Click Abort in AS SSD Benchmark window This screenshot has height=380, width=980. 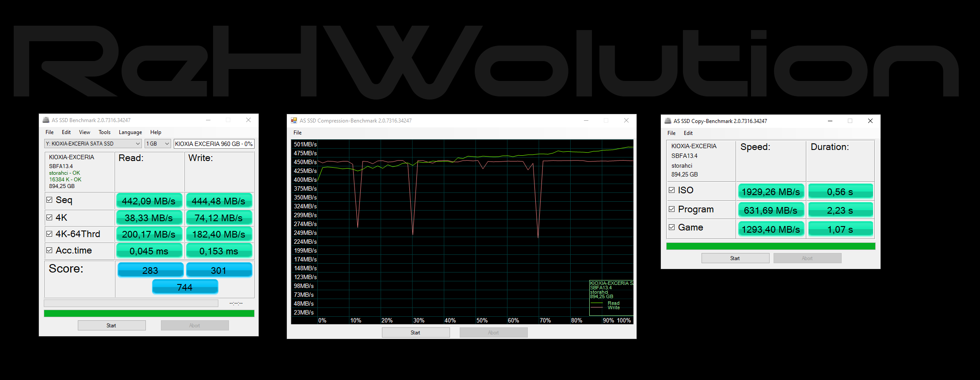pyautogui.click(x=195, y=326)
